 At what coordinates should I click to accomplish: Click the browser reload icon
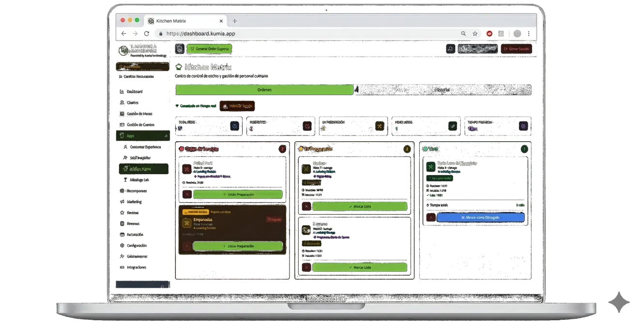147,34
